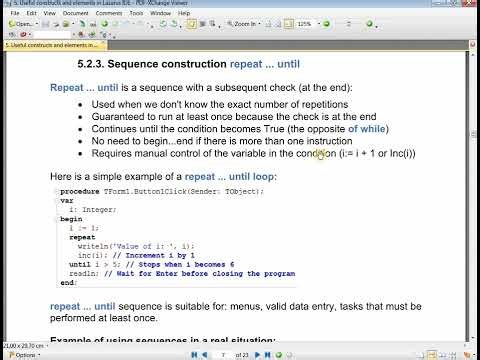This screenshot has height=360, width=480.
Task: Go to last page with navigation button
Action: pos(267,355)
